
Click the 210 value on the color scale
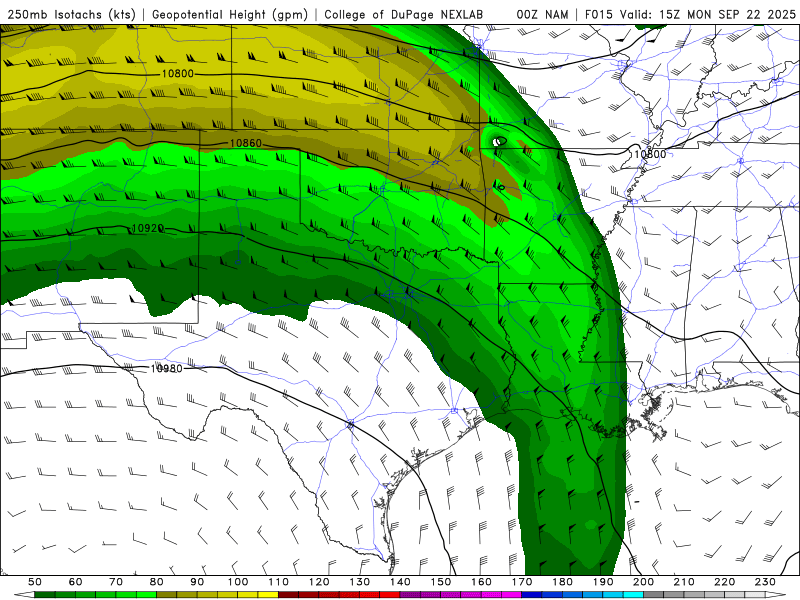[684, 582]
